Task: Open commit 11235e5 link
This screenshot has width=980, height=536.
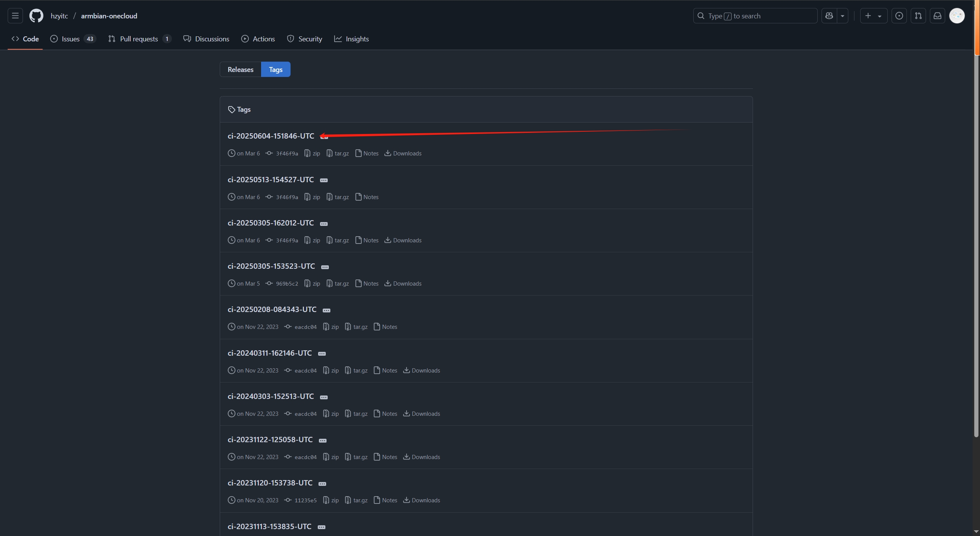Action: pos(301,500)
